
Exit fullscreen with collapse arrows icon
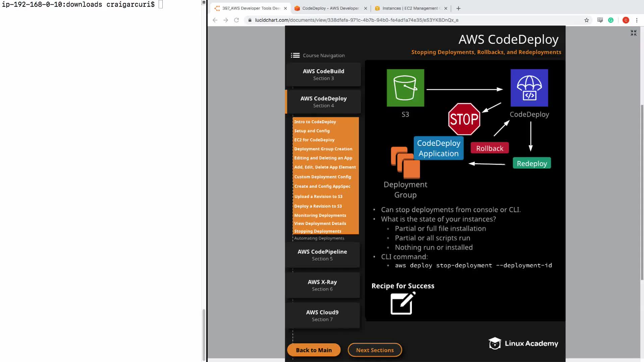(633, 33)
